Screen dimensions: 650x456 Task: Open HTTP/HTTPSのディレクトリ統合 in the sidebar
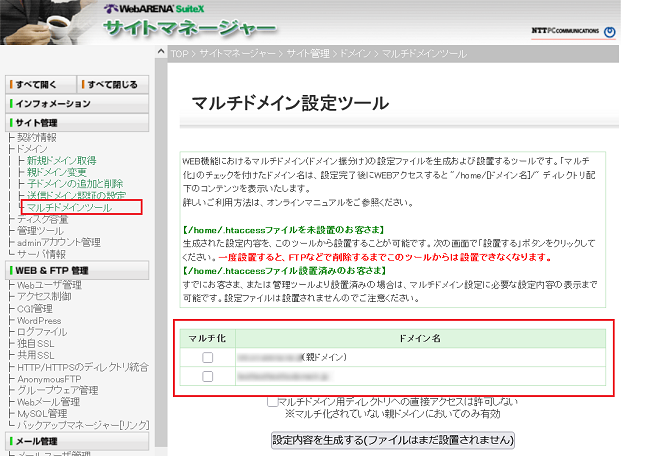pos(82,367)
